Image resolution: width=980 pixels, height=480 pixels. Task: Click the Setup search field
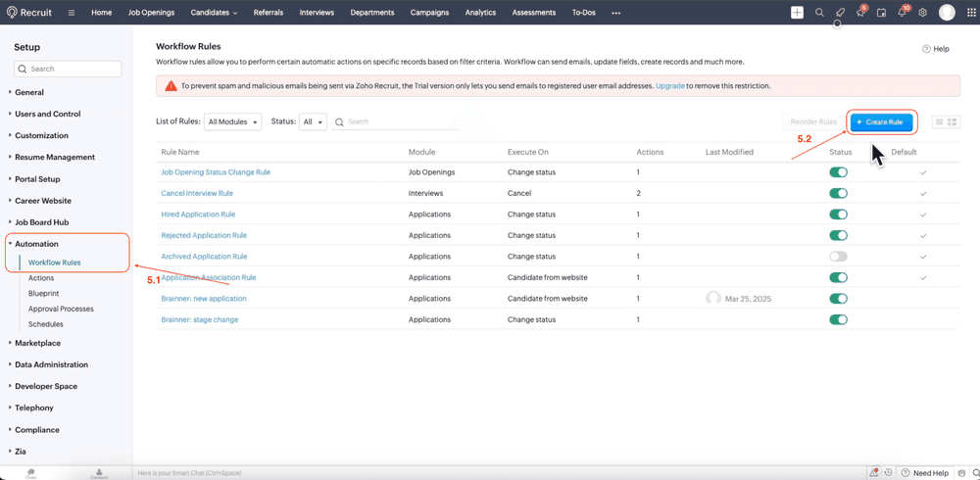(69, 69)
